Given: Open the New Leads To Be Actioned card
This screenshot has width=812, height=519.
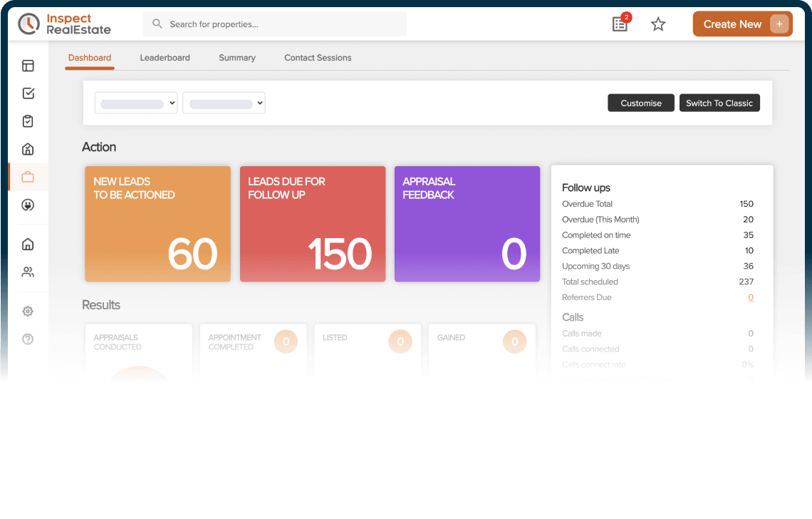Looking at the screenshot, I should click(158, 224).
